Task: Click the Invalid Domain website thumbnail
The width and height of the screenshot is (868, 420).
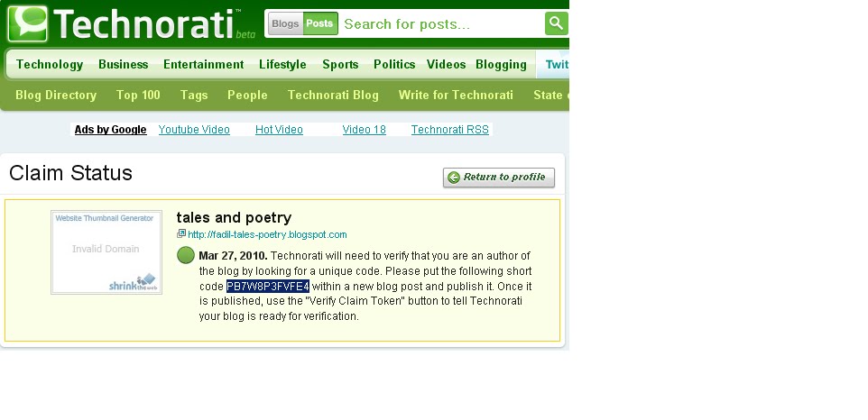Action: pyautogui.click(x=106, y=252)
